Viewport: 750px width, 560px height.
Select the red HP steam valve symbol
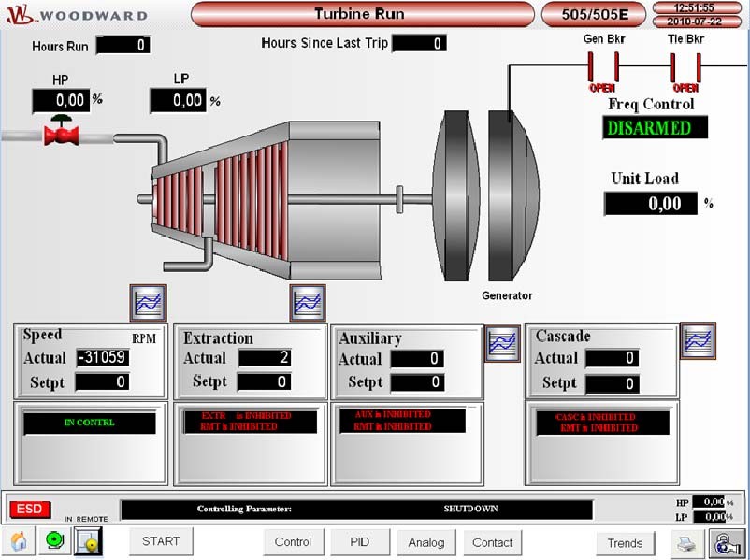point(61,131)
